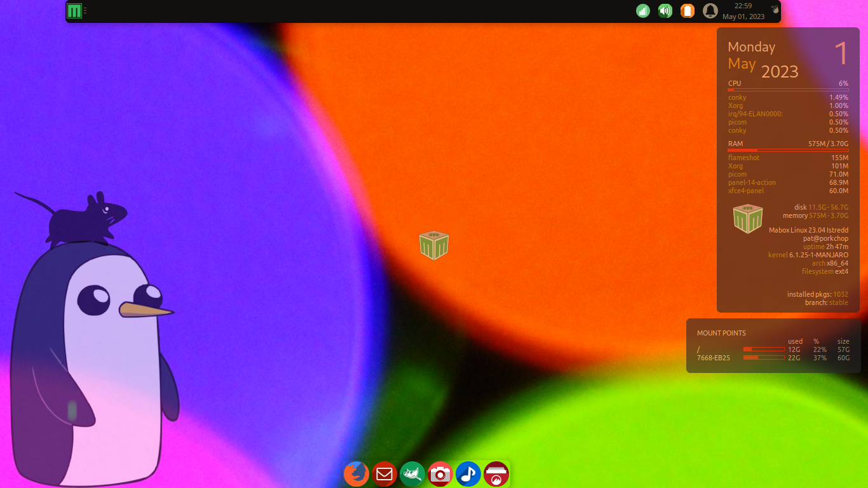Click the large "2023" year text
This screenshot has height=488, width=868.
point(780,72)
